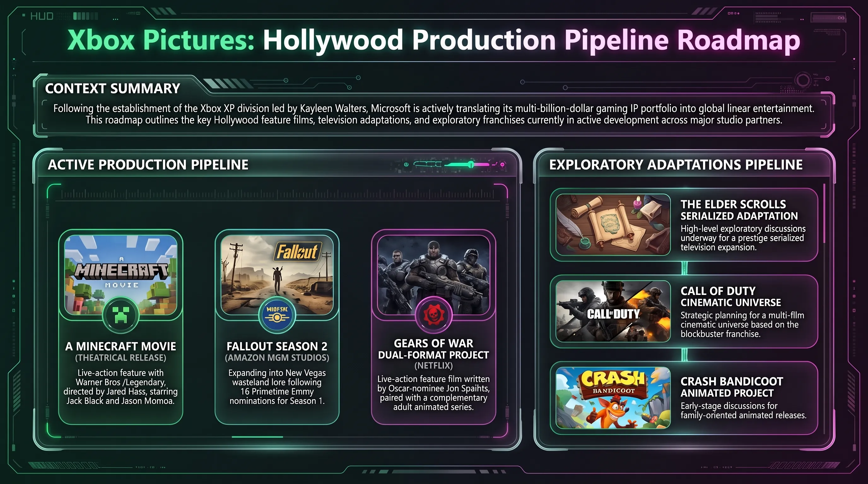Image resolution: width=868 pixels, height=484 pixels.
Task: Click Call of Duty strategic planning description
Action: point(742,325)
